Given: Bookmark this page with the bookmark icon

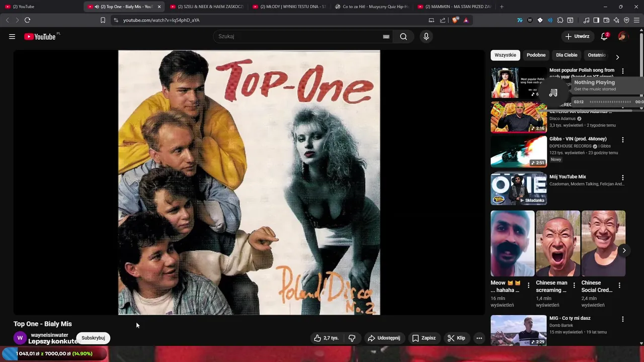Looking at the screenshot, I should coord(103,20).
